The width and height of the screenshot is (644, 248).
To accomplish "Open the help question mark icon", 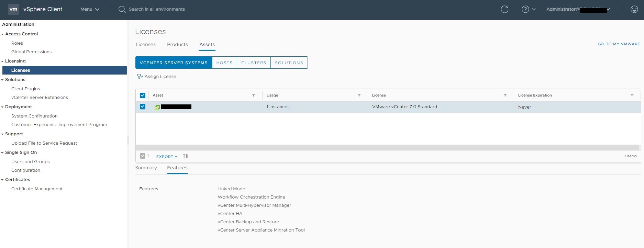I will tap(525, 9).
